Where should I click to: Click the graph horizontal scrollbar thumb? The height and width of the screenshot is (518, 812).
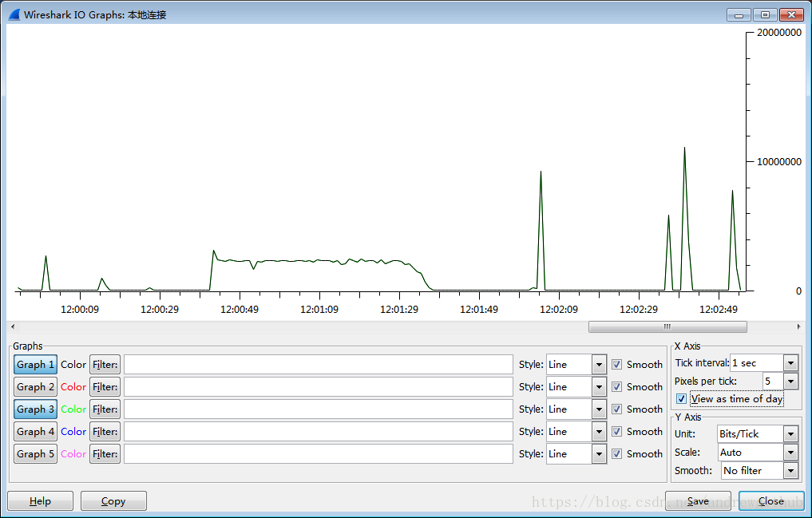pos(667,326)
